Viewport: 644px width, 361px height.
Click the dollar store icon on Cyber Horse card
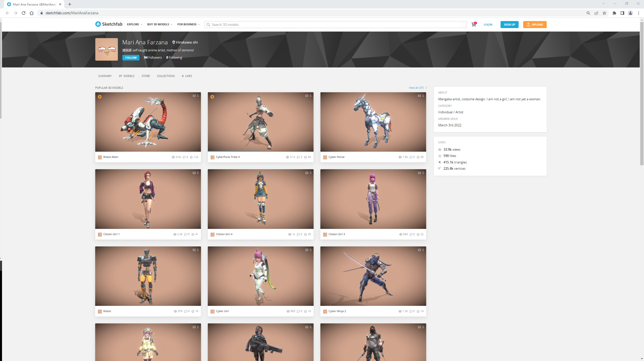[x=423, y=96]
